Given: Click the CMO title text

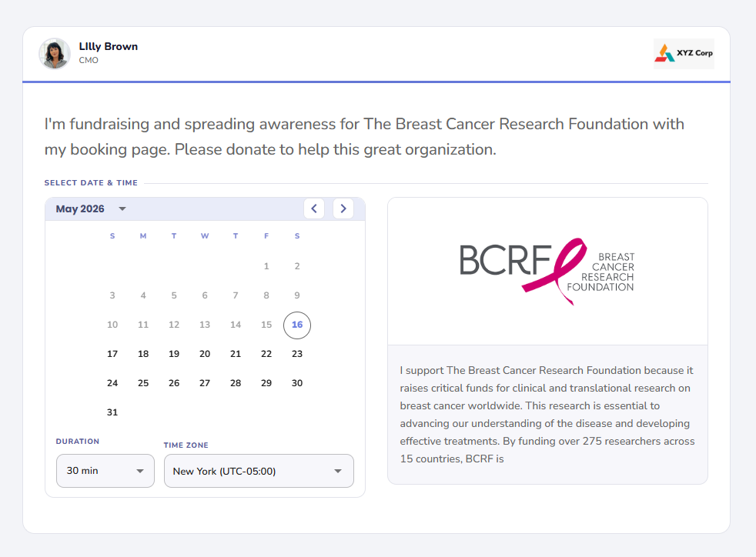Looking at the screenshot, I should (89, 60).
